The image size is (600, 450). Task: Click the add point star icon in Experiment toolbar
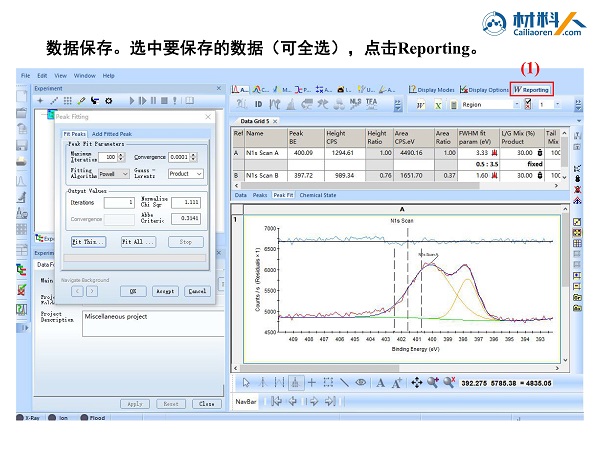click(40, 101)
